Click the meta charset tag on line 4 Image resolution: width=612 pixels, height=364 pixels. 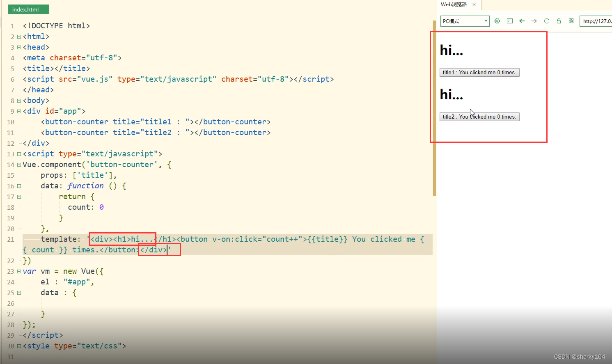[x=72, y=58]
